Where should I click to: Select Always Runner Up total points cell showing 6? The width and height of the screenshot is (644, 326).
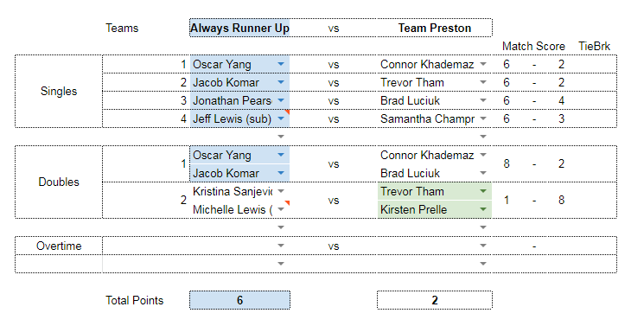coord(239,300)
